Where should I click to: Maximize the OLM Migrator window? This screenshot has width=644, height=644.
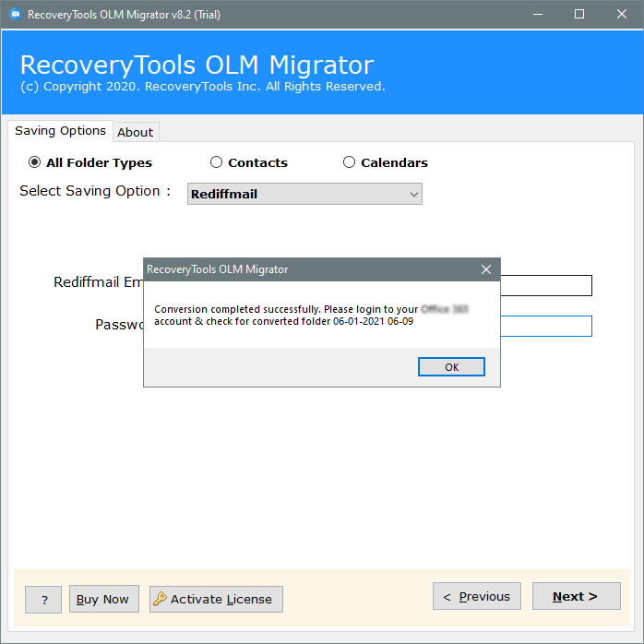(x=579, y=15)
